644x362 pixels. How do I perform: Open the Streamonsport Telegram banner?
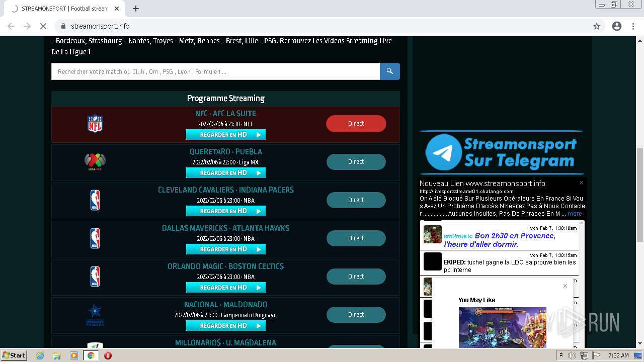(501, 152)
